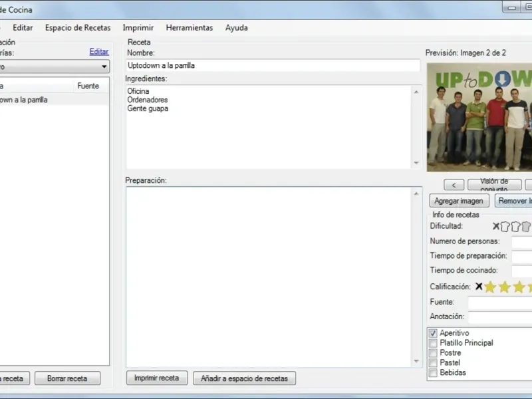Click ingredient 'Oficina' line
This screenshot has height=399, width=532.
click(x=138, y=91)
